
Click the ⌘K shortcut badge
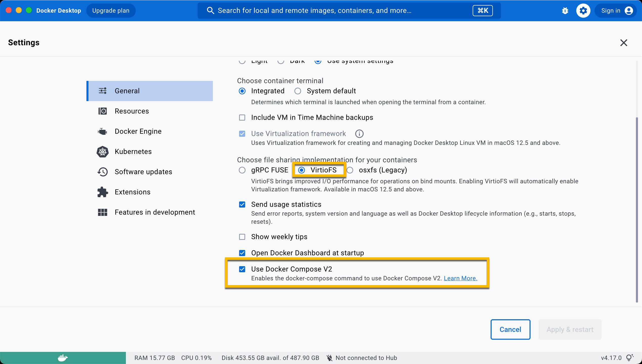pyautogui.click(x=483, y=11)
